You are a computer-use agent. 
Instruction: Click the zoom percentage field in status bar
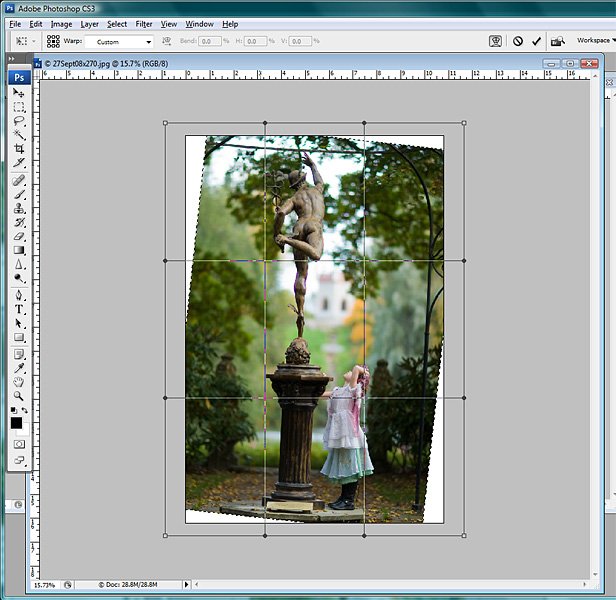click(x=44, y=585)
